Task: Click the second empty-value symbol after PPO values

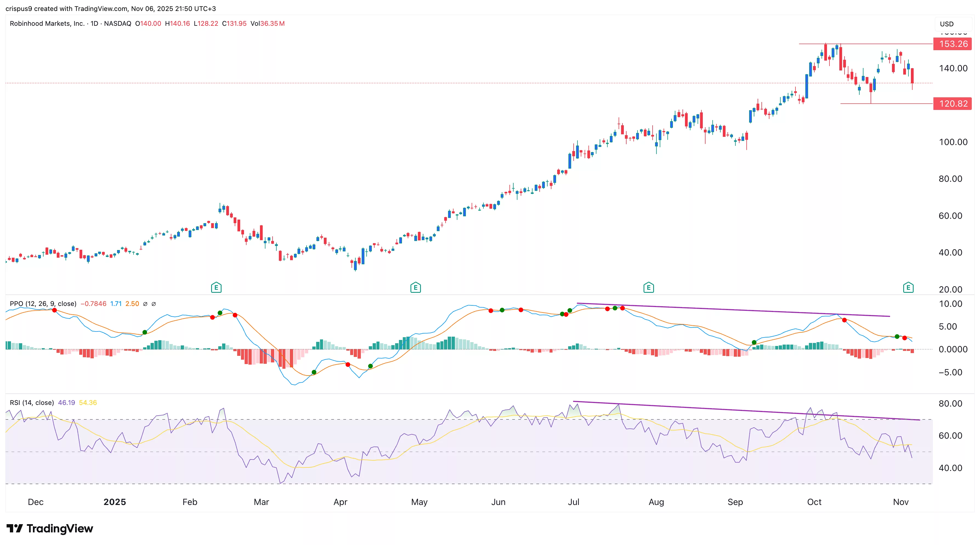Action: [154, 304]
